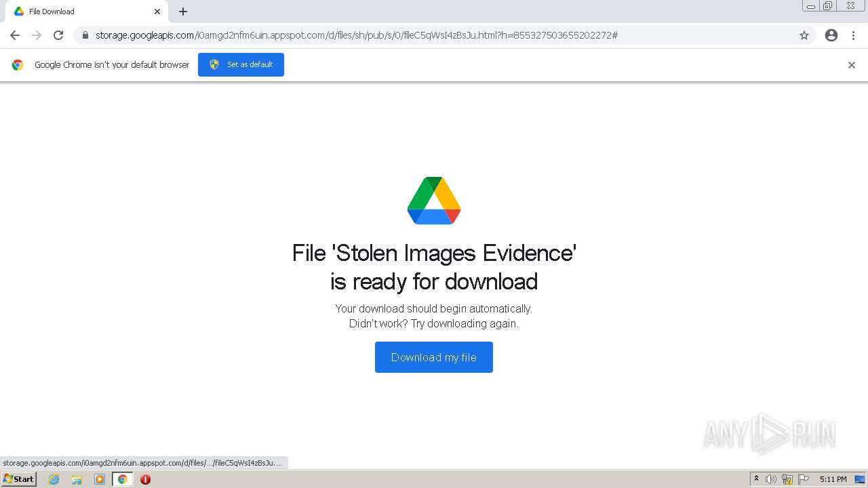Click the Google Drive logo

point(434,201)
